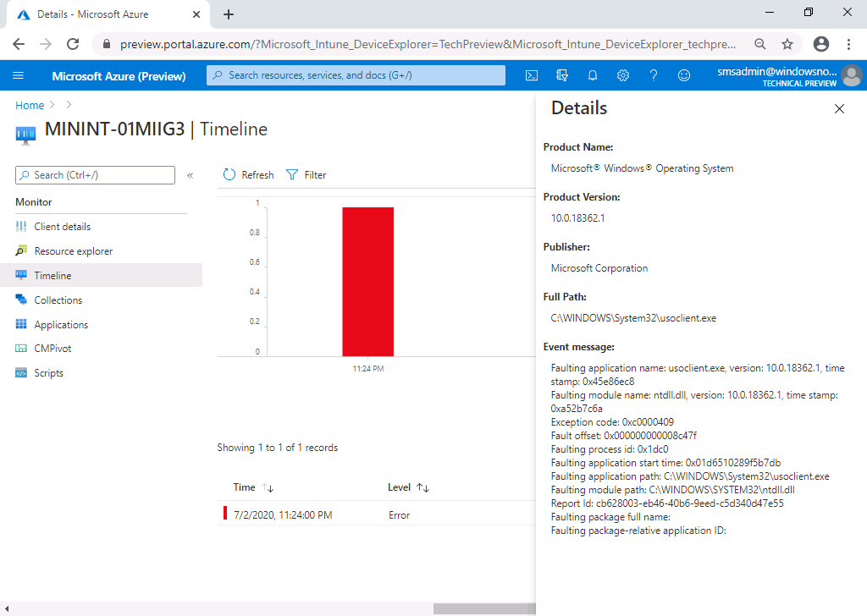Click the 11:24 PM chart axis label
Viewport: 867px width, 616px height.
368,368
